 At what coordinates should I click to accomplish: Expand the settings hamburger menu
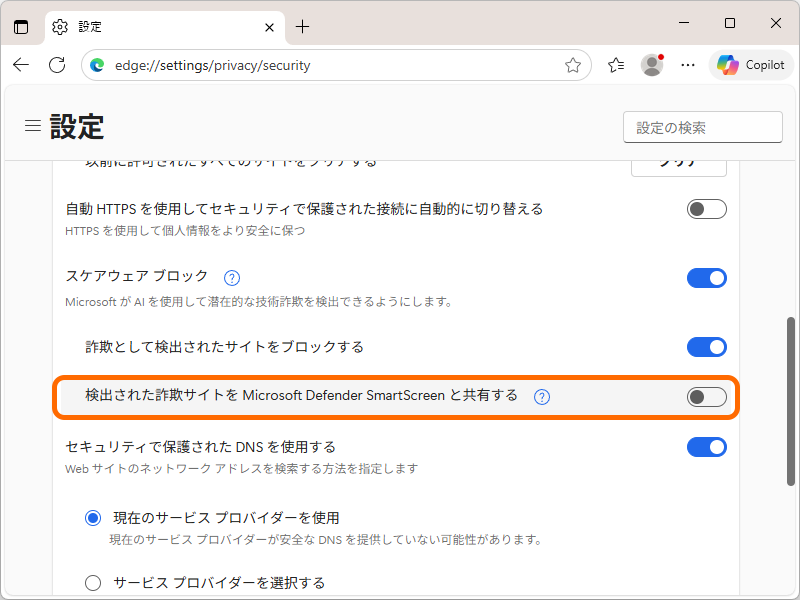pyautogui.click(x=33, y=125)
